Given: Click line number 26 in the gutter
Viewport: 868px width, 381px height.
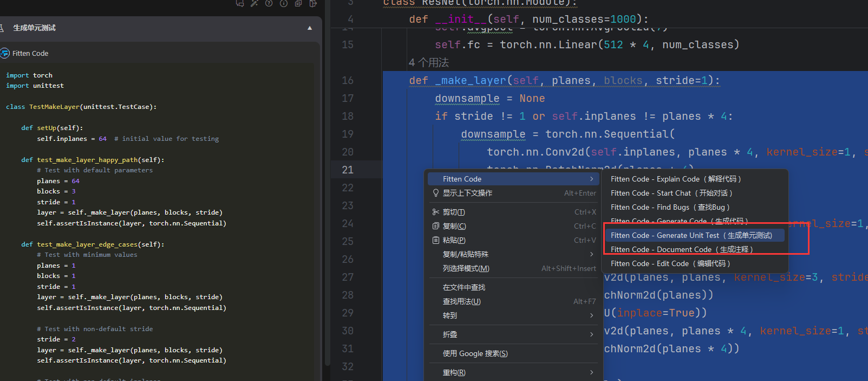Looking at the screenshot, I should (x=348, y=259).
